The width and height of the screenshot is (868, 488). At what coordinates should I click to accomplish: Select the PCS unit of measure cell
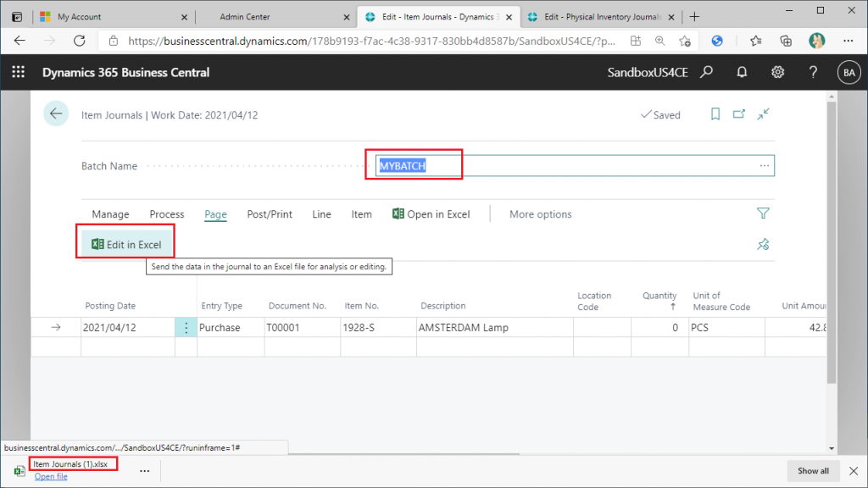tap(726, 328)
